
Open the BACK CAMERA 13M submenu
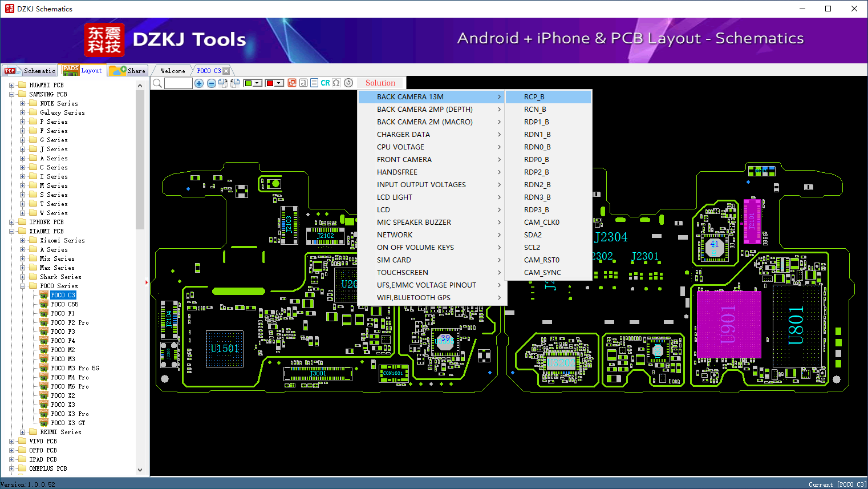pyautogui.click(x=432, y=97)
